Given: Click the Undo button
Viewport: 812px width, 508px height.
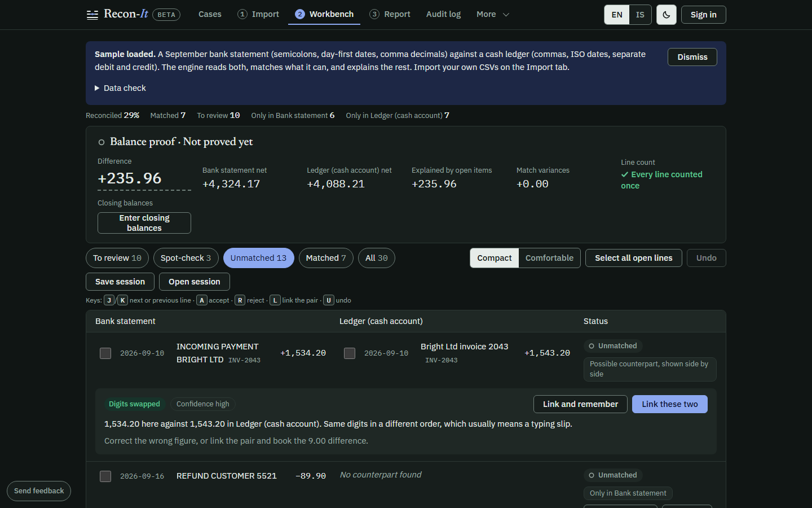Looking at the screenshot, I should (x=707, y=258).
